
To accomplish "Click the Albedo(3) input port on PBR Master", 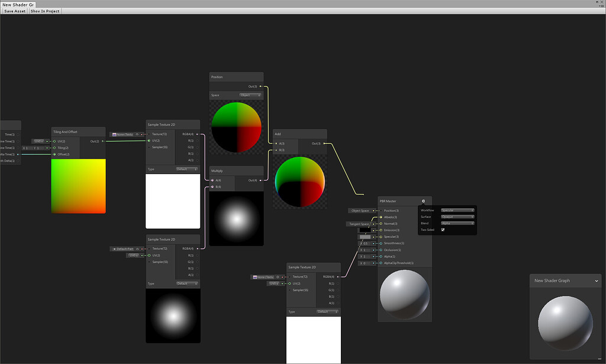I will point(381,217).
